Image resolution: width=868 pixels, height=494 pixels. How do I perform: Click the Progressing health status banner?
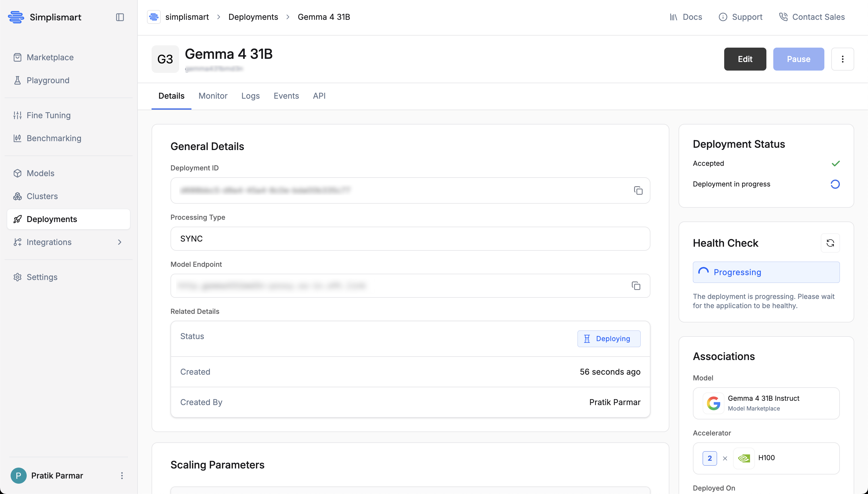click(766, 272)
